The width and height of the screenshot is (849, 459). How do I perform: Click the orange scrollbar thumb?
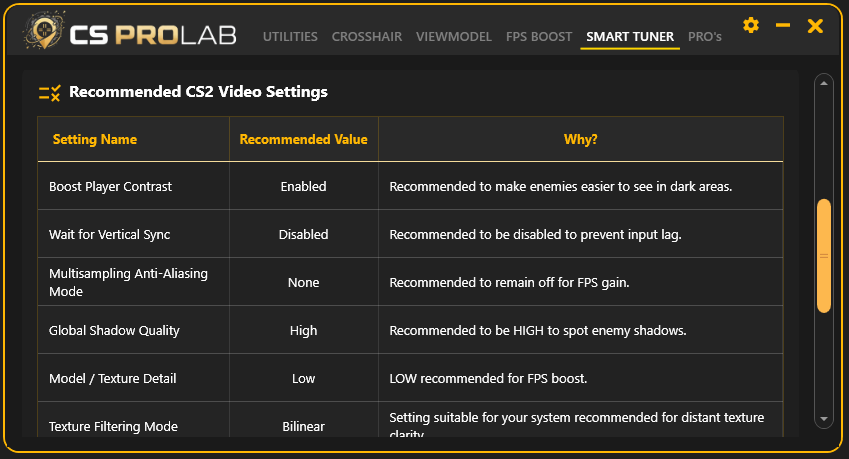click(x=824, y=255)
